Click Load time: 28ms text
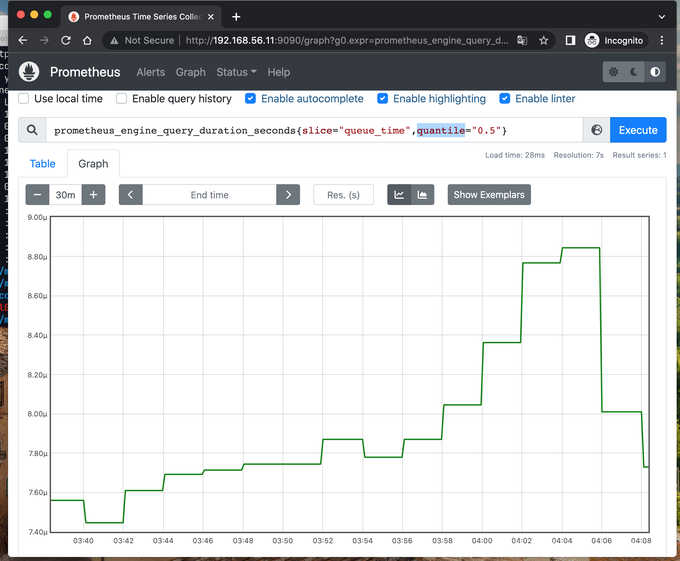 (515, 155)
